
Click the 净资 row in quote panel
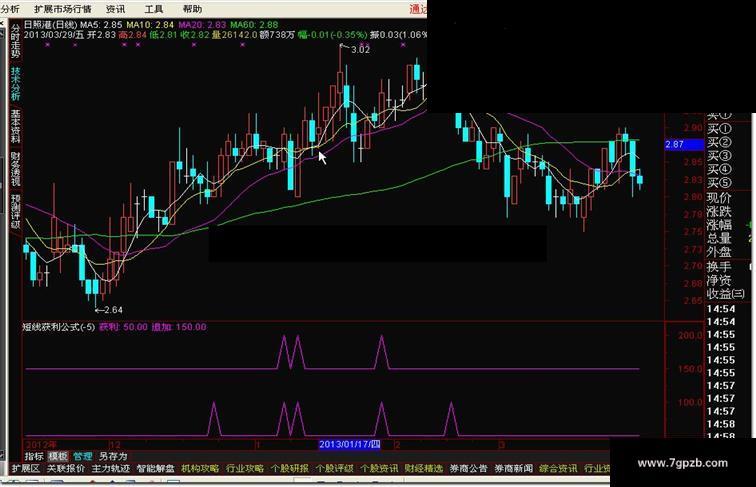click(719, 281)
